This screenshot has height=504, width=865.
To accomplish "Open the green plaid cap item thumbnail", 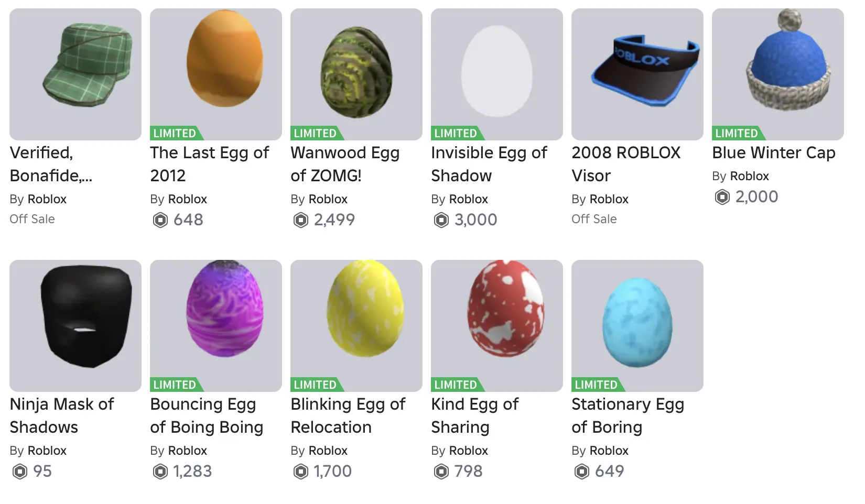I will [75, 74].
